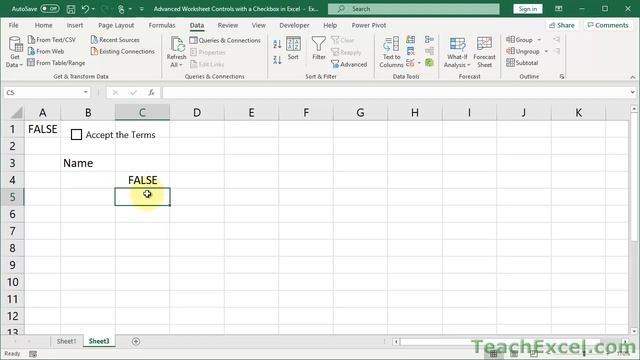Expand the Group dropdown arrow

pyautogui.click(x=539, y=40)
